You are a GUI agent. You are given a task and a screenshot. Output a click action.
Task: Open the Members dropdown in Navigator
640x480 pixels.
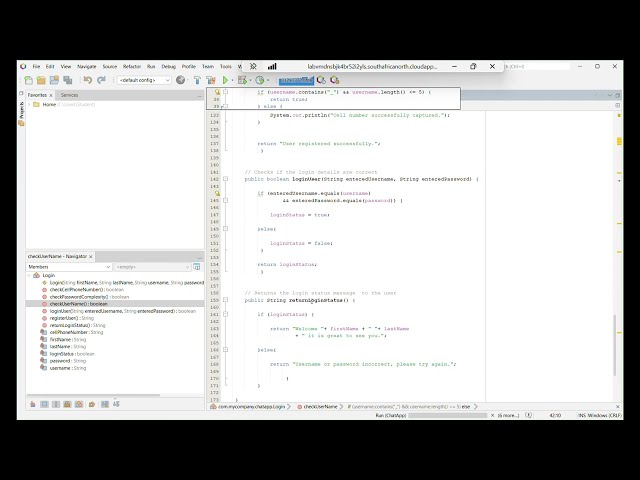pyautogui.click(x=69, y=267)
